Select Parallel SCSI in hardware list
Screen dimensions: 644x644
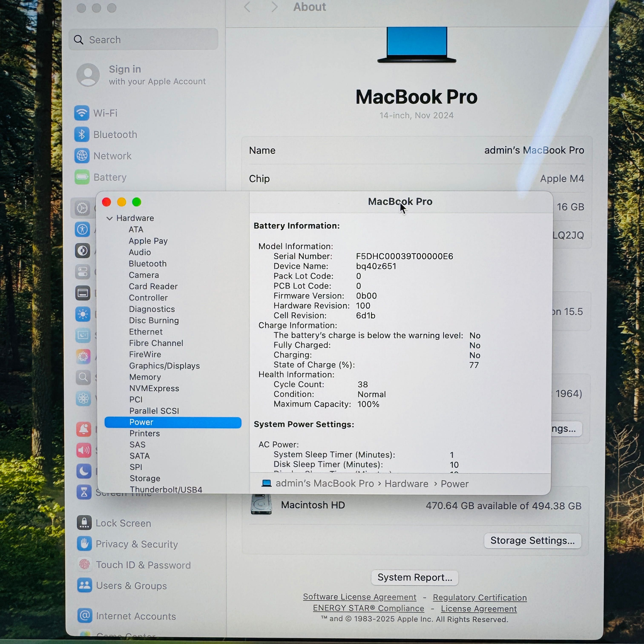coord(154,411)
